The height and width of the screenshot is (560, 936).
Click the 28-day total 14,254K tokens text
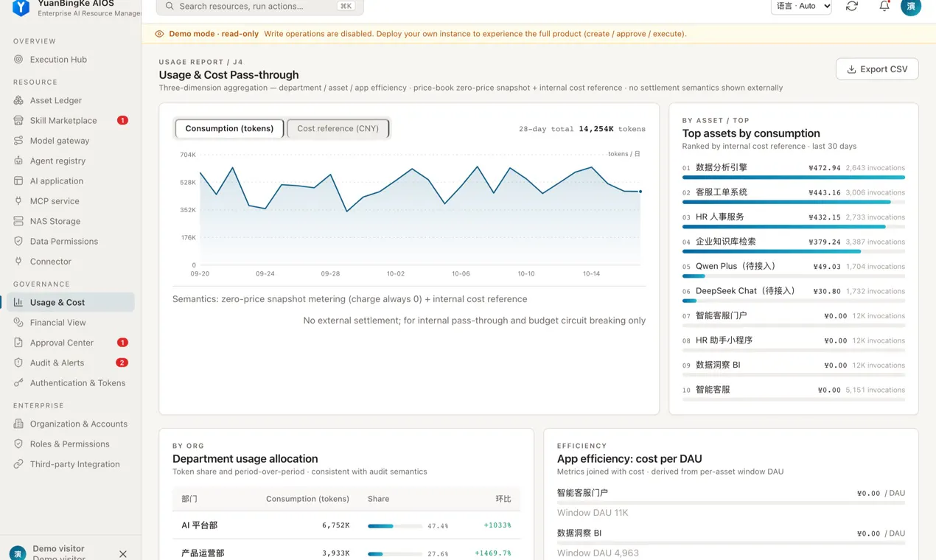tap(582, 129)
